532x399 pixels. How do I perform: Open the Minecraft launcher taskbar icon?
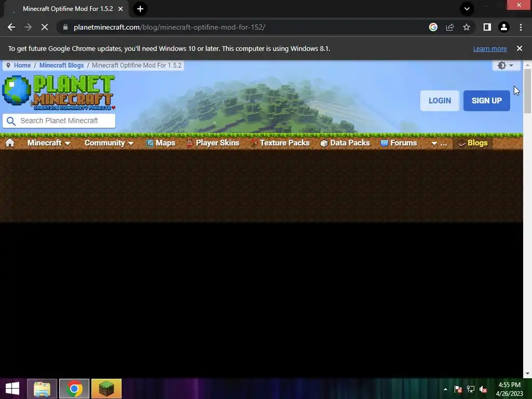pyautogui.click(x=106, y=389)
